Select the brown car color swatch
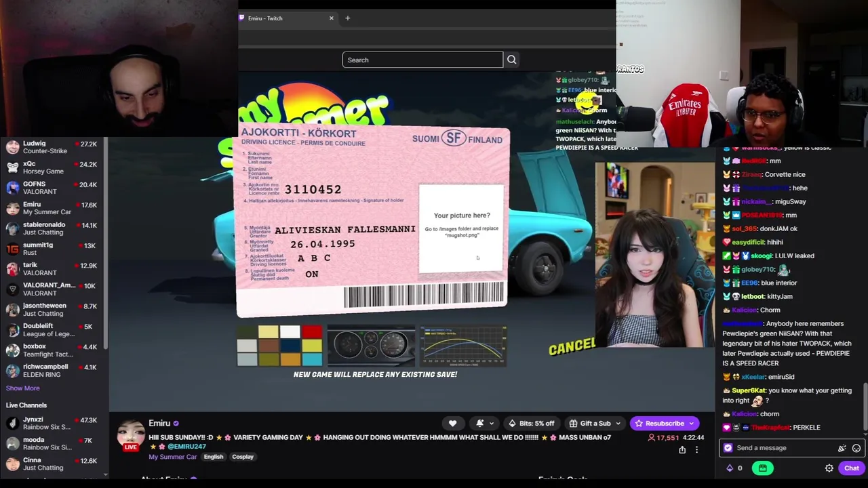The width and height of the screenshot is (868, 488). pos(269,346)
